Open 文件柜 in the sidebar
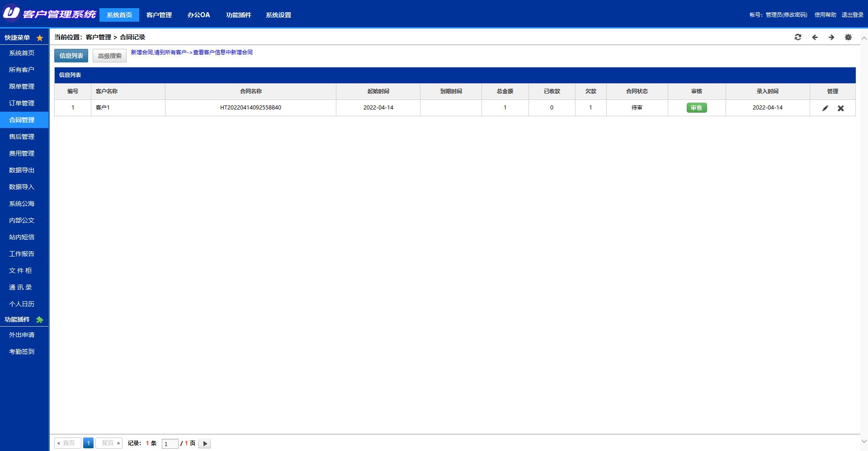Screen dimensions: 868x451 [x=20, y=271]
